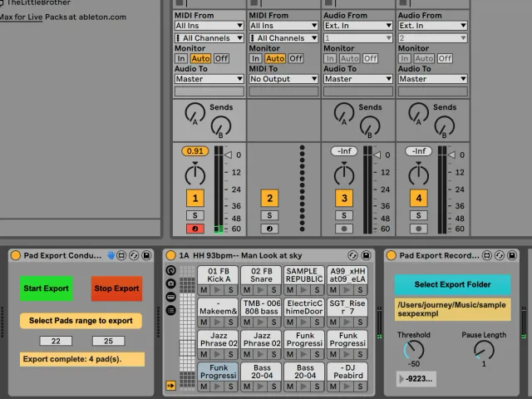Arm track 3 for recording
Screen dimensions: 532x399
343,229
